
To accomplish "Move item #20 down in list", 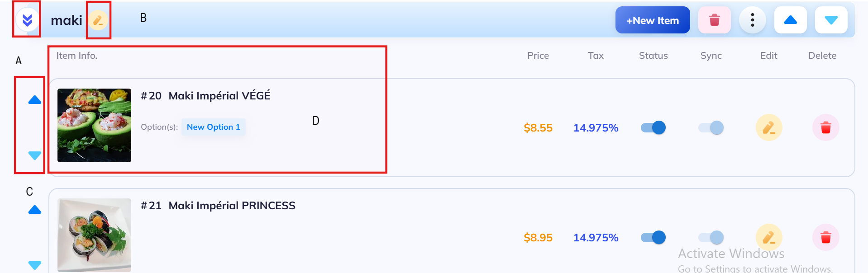I will click(35, 155).
